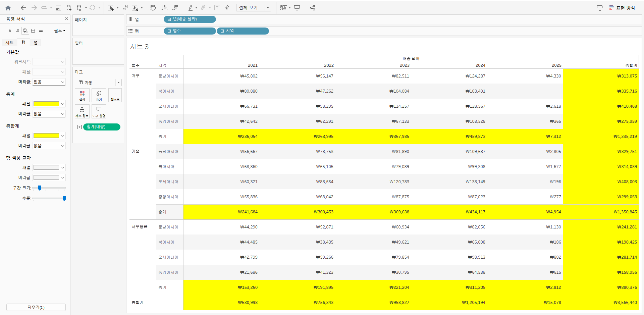Fix axes with the pin icon
This screenshot has width=644, height=315.
[x=227, y=8]
